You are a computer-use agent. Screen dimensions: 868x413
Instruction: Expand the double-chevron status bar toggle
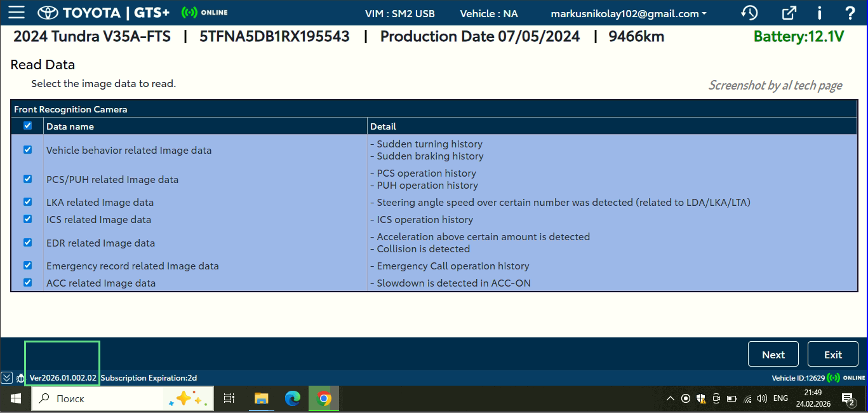tap(6, 378)
